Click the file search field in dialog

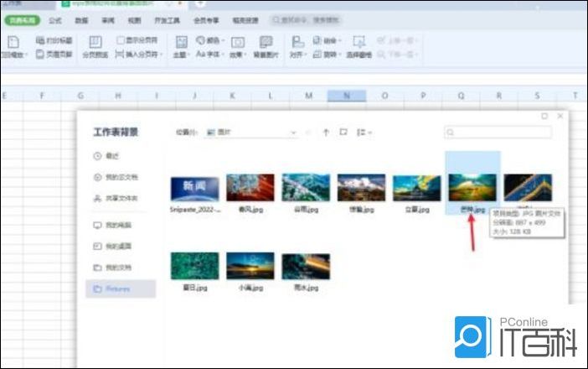498,133
